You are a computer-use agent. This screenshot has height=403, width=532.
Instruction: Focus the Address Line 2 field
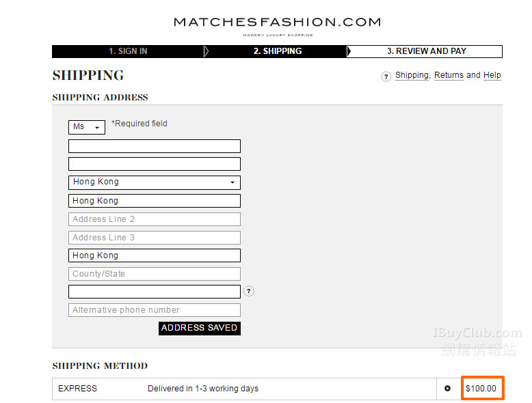pyautogui.click(x=155, y=219)
